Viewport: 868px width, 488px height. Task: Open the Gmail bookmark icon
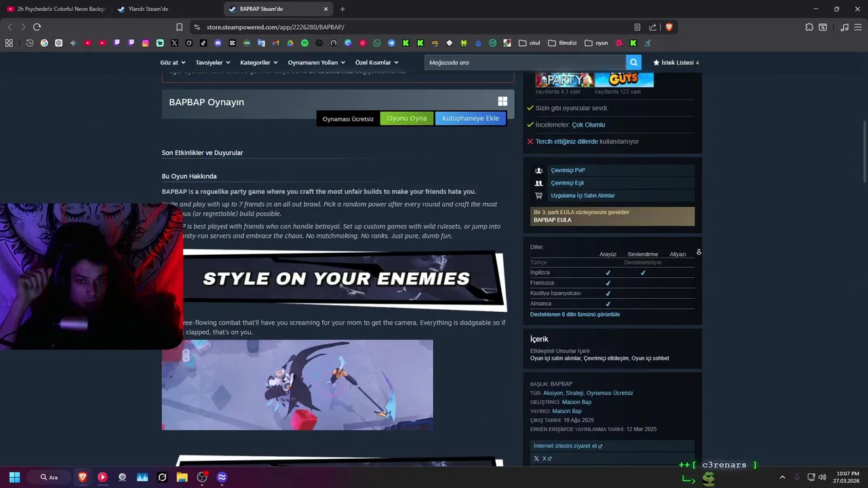click(275, 43)
